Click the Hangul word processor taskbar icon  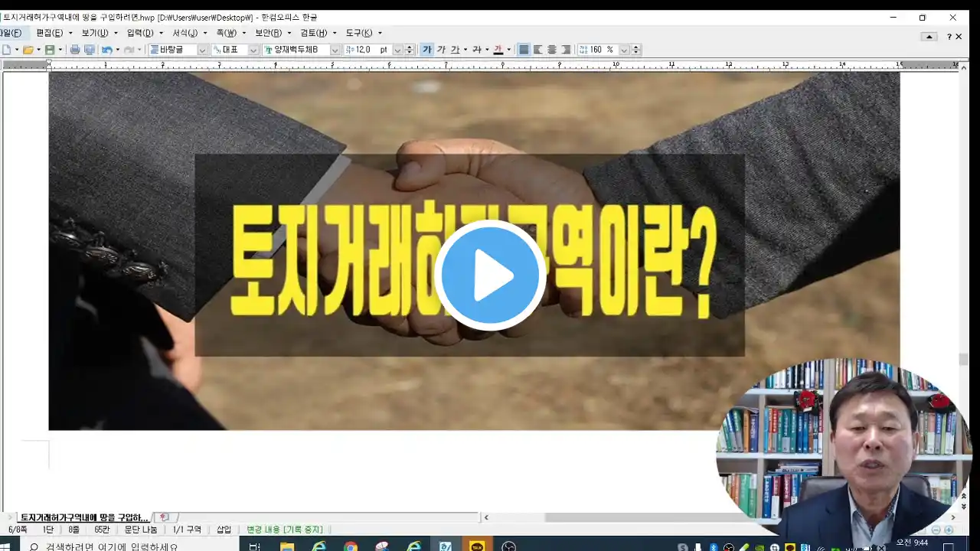pyautogui.click(x=445, y=546)
